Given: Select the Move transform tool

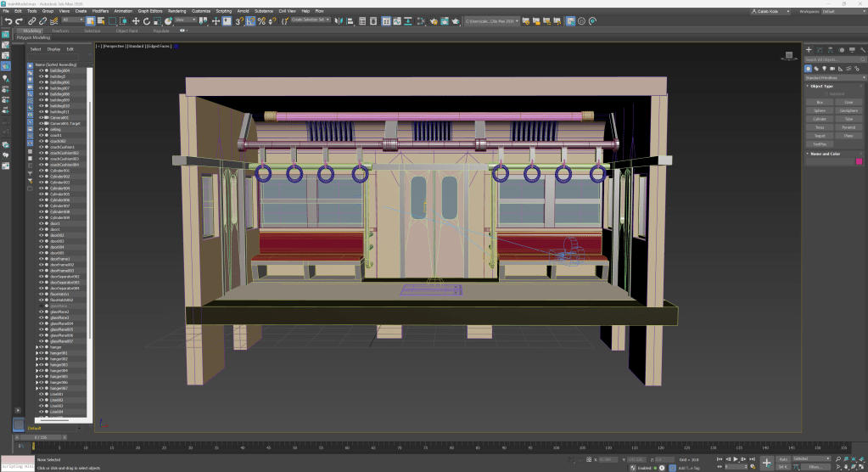Looking at the screenshot, I should 136,20.
